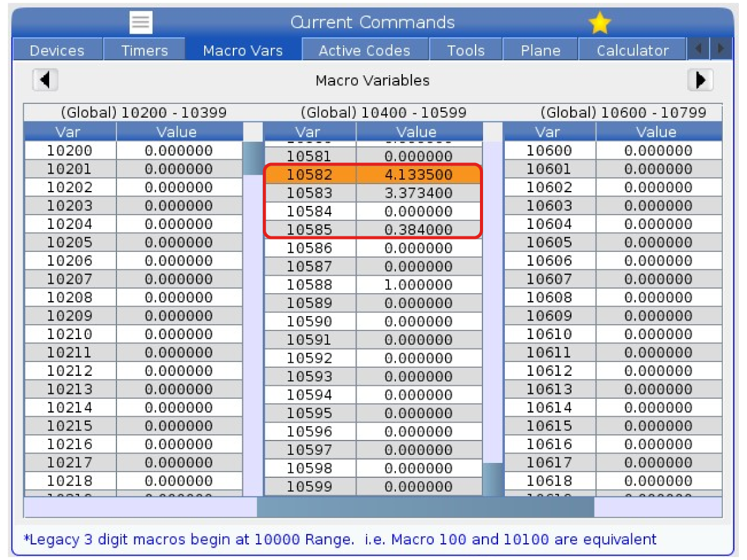Select variable 10210 cell
The width and height of the screenshot is (747, 560).
[70, 334]
